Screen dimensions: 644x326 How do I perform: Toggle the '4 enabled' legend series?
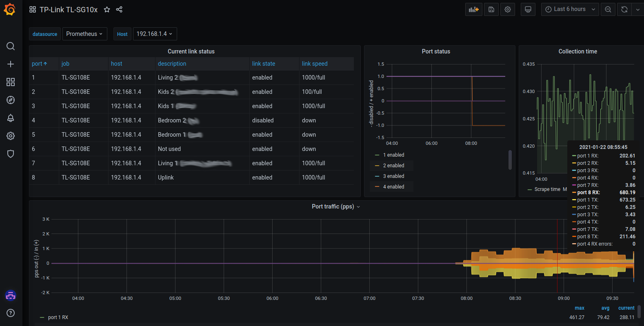393,187
